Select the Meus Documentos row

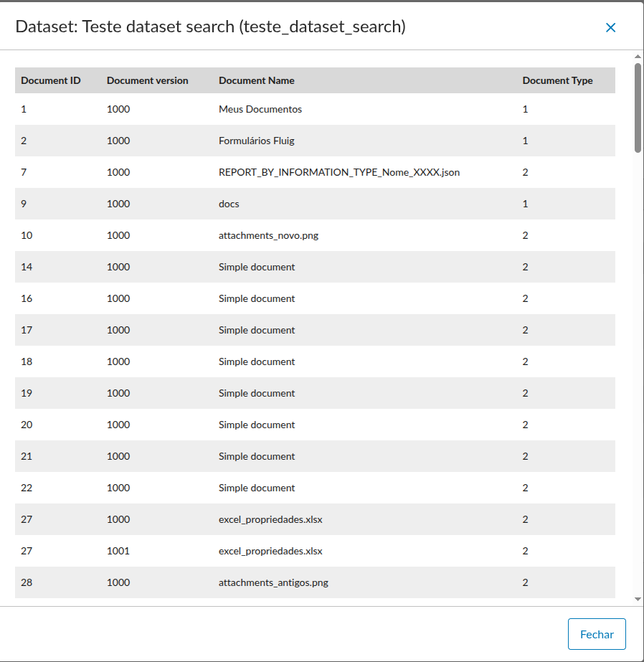tap(260, 109)
